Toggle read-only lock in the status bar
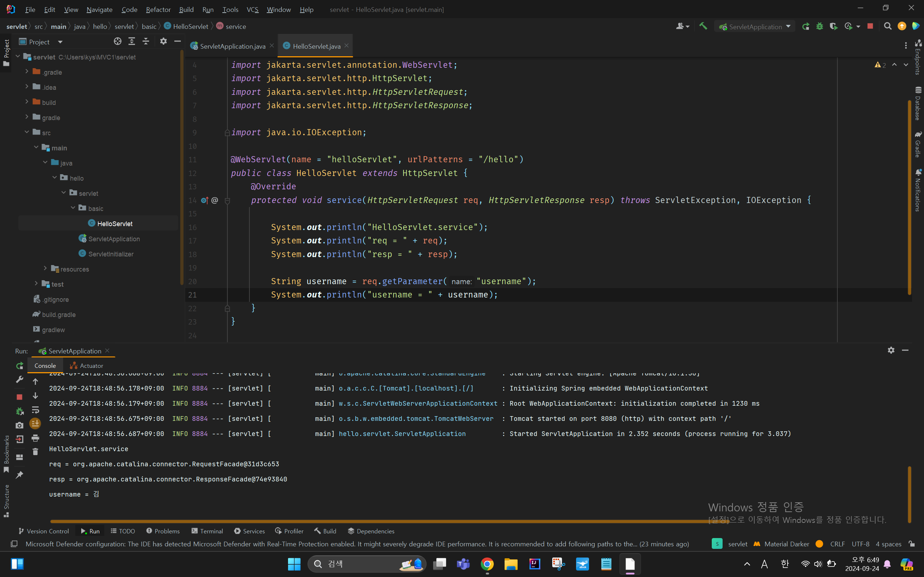 coord(912,544)
